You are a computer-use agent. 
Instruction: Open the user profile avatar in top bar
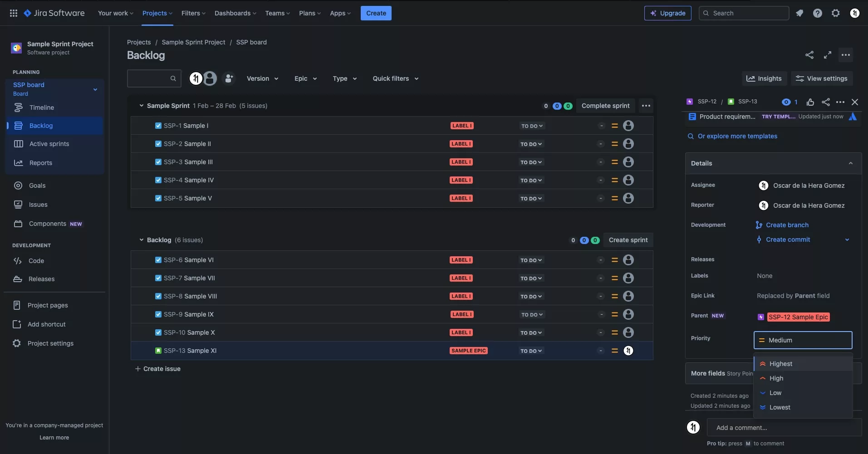(855, 13)
